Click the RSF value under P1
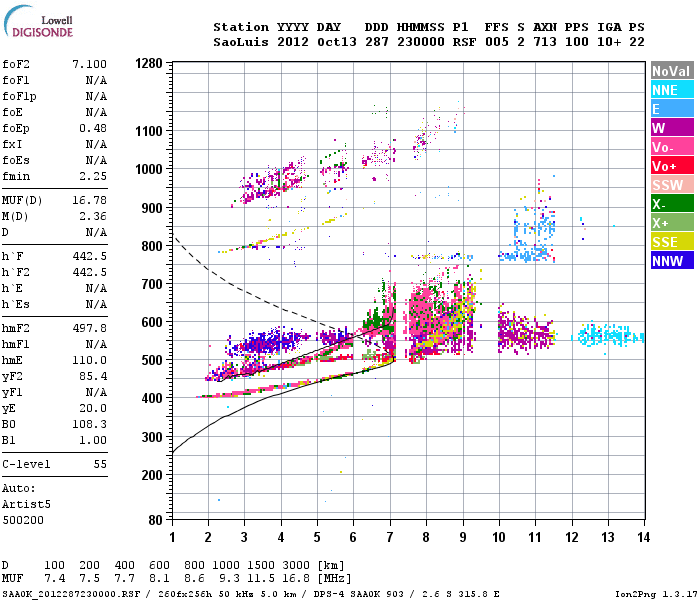This screenshot has width=700, height=600. point(464,42)
